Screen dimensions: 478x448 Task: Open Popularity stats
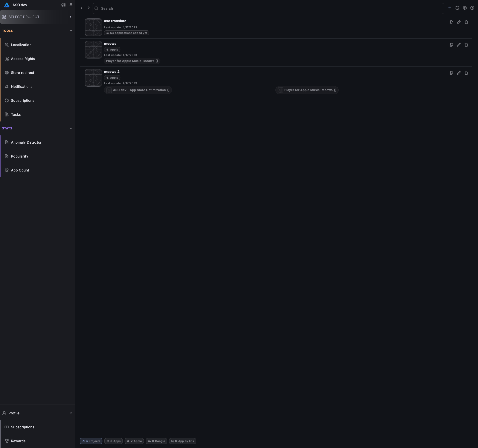coord(38,156)
